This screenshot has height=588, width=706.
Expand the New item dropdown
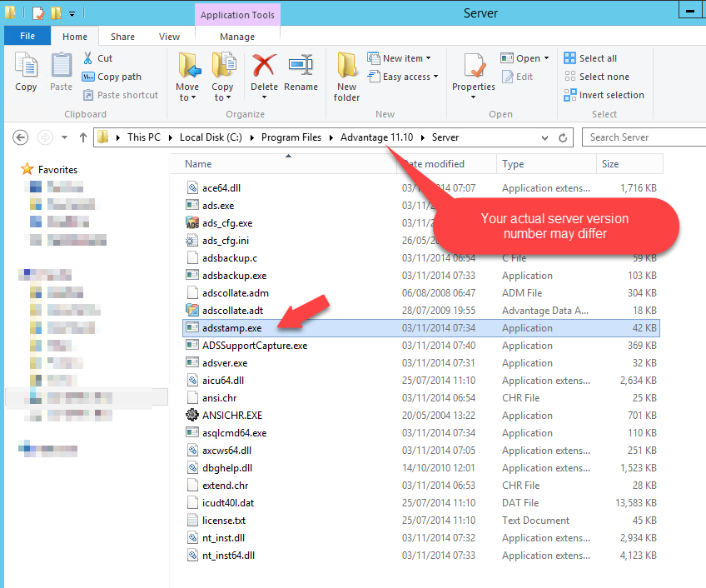[406, 58]
